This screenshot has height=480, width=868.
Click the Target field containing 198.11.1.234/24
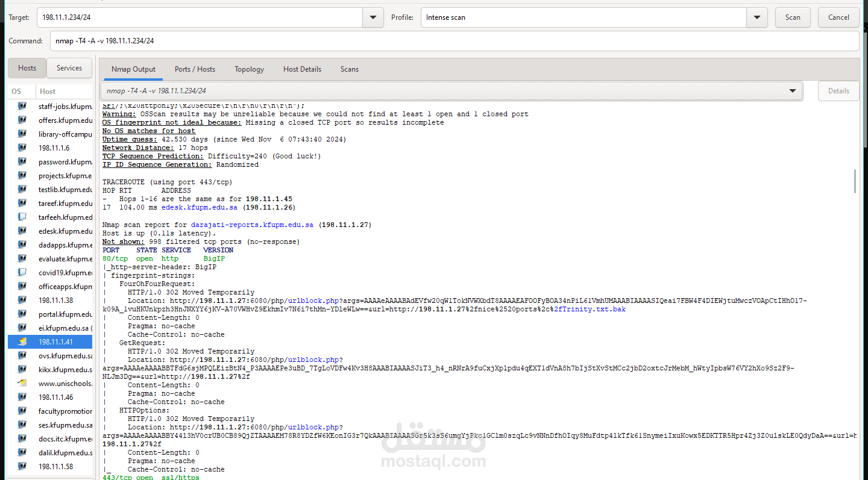[200, 17]
